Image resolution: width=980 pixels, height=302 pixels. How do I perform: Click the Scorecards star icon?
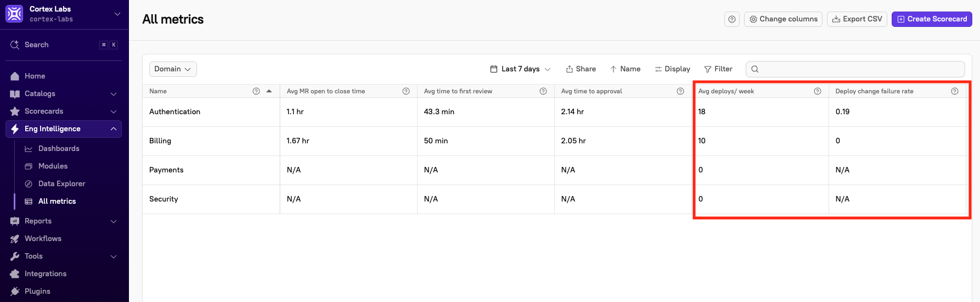coord(15,111)
